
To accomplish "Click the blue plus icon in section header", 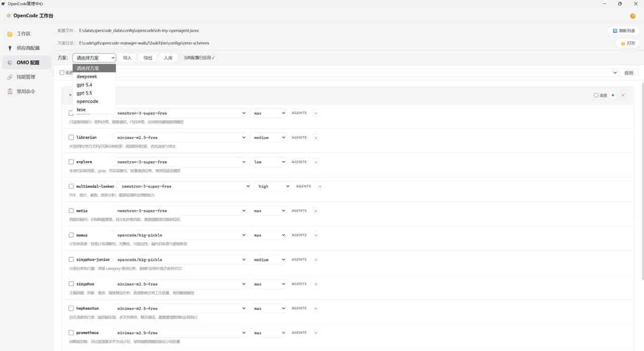I will 613,95.
